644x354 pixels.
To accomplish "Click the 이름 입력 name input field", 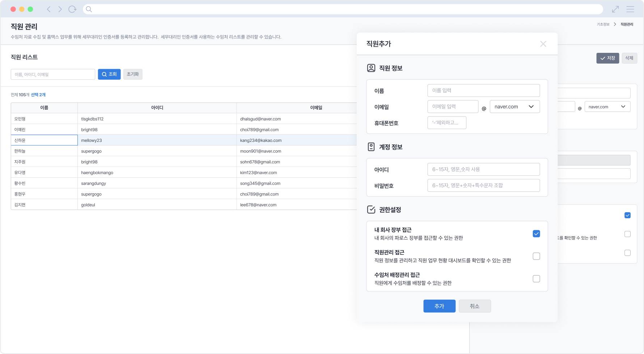I will [483, 90].
